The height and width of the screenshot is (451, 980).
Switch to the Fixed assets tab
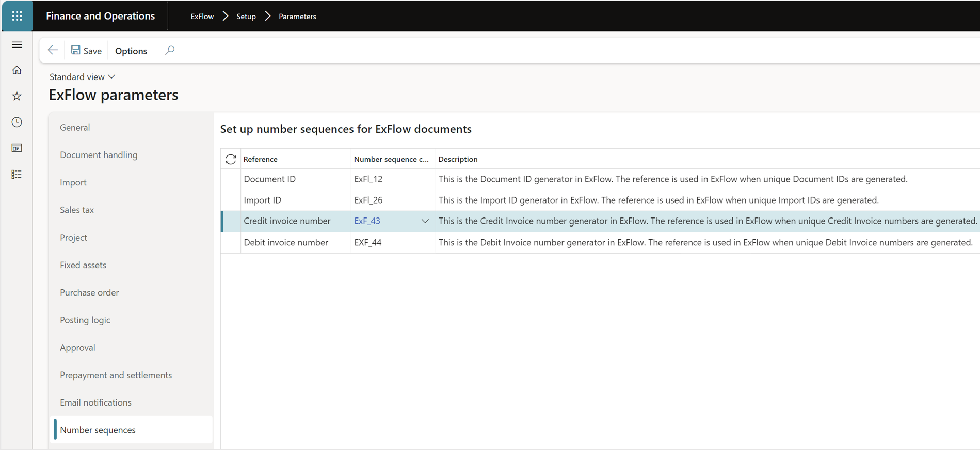tap(83, 265)
